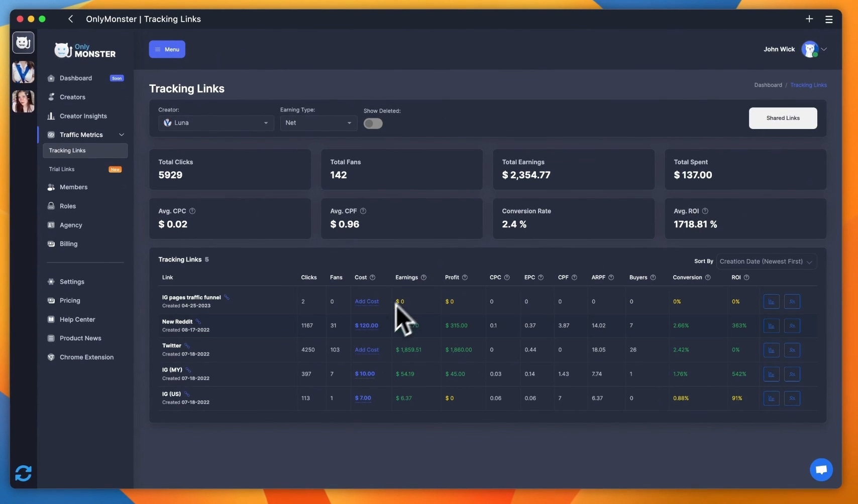Click the sync refresh icon in left rail

tap(23, 473)
